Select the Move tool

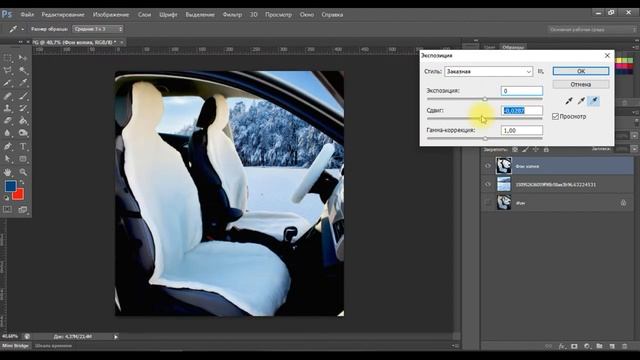(23, 58)
